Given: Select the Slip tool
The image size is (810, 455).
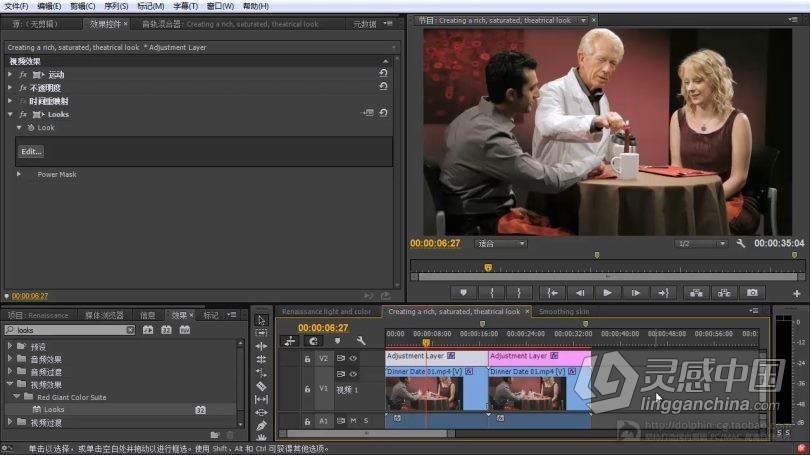Looking at the screenshot, I should coord(261,399).
